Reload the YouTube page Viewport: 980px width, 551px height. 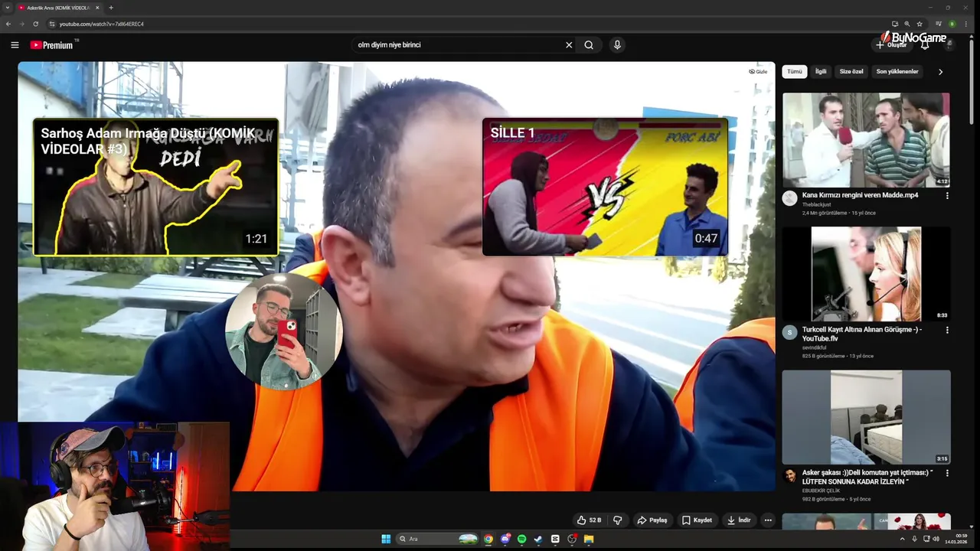[x=35, y=24]
